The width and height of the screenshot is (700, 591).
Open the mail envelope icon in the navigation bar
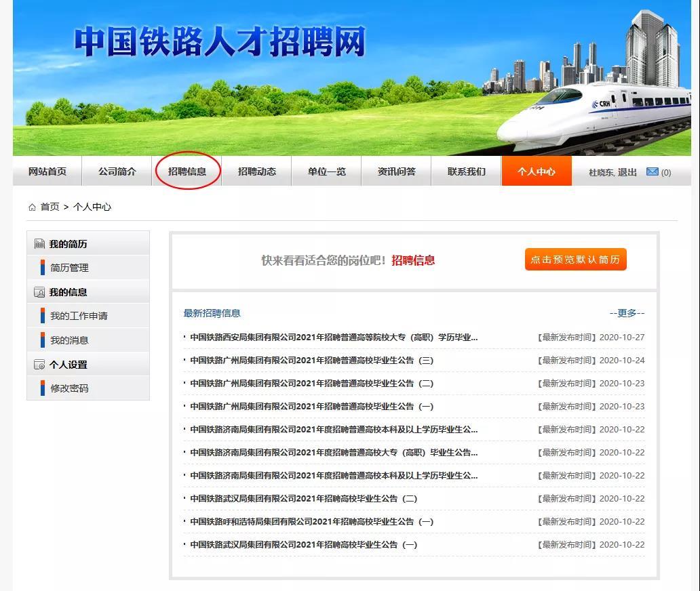pyautogui.click(x=653, y=171)
